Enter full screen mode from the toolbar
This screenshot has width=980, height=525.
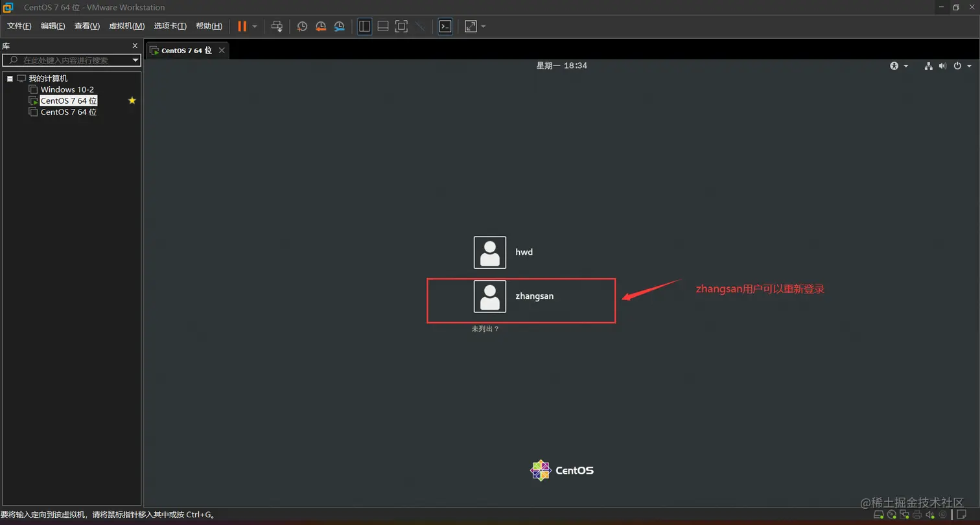(x=401, y=26)
